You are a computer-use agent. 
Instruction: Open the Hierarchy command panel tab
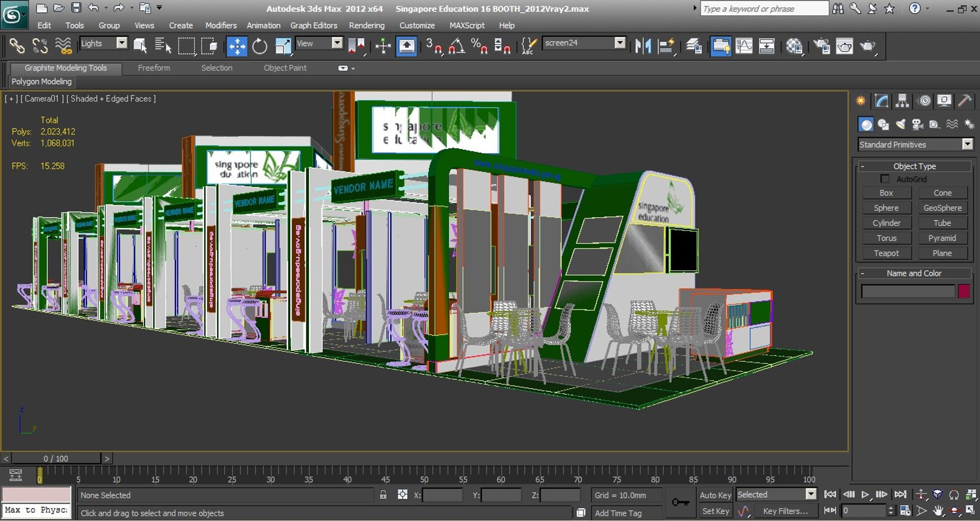point(902,101)
